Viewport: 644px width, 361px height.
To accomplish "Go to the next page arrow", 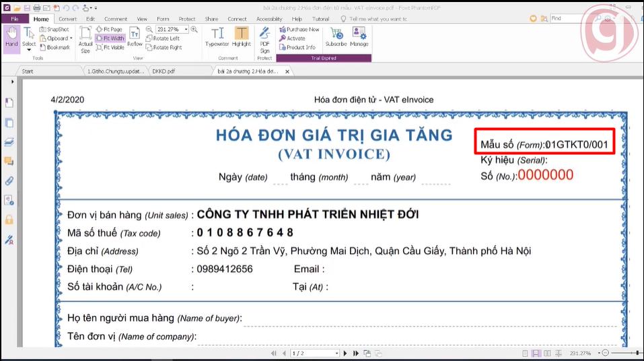I will tap(345, 353).
